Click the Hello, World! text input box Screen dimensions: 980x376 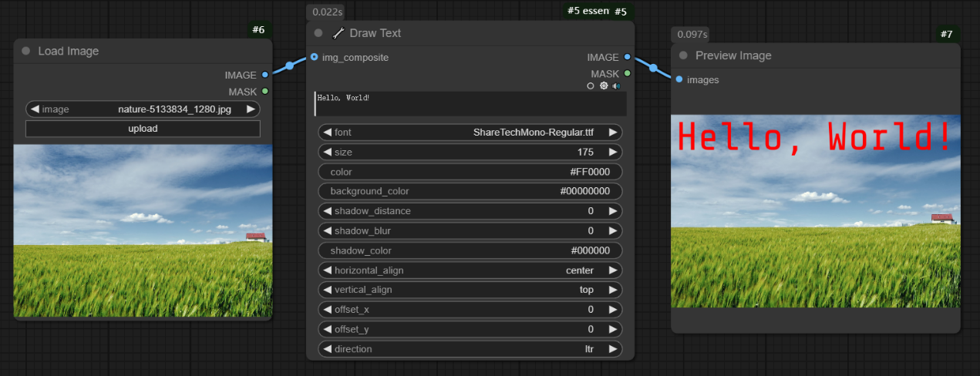pos(470,104)
